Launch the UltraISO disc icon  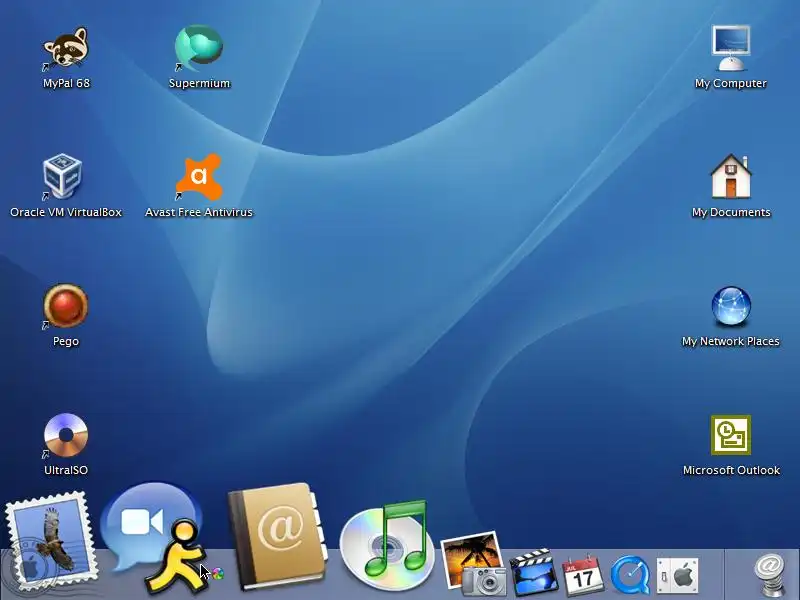coord(66,435)
